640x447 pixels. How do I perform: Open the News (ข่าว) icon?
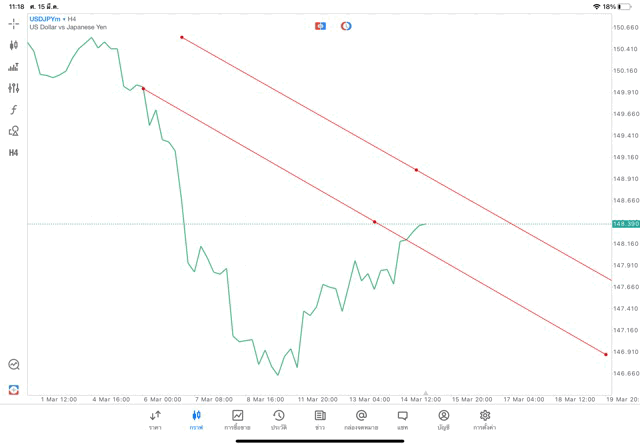(320, 419)
